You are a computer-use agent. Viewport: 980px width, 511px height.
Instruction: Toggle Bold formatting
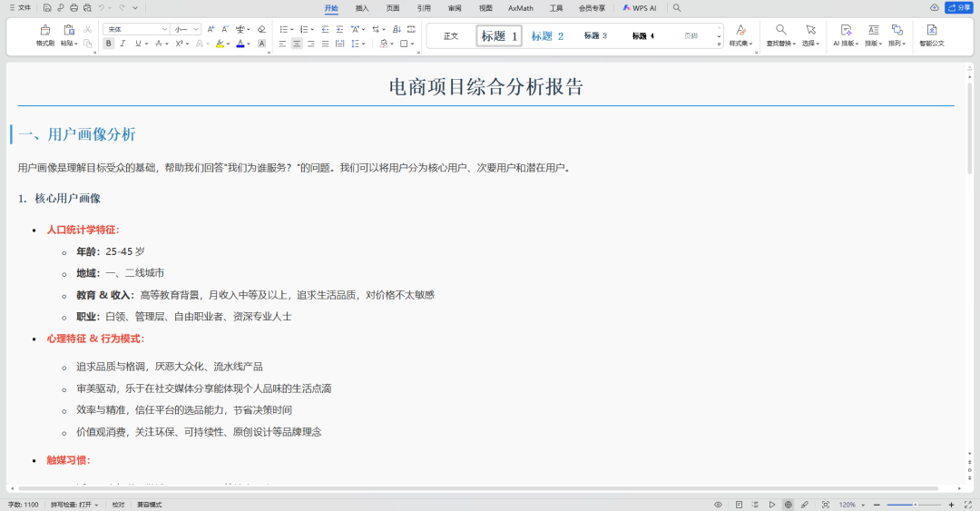[x=109, y=44]
